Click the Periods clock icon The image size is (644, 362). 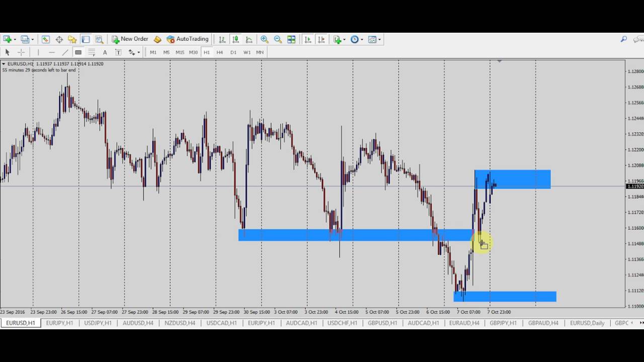354,39
